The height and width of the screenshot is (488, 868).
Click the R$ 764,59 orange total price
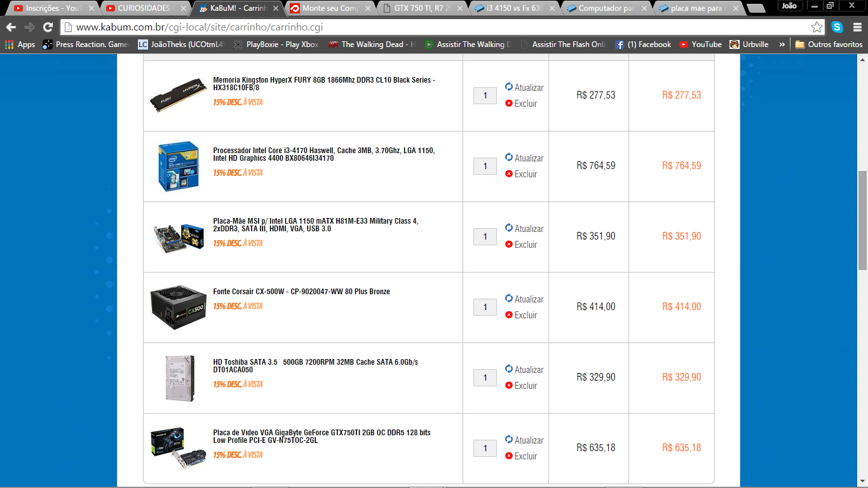[x=681, y=166]
